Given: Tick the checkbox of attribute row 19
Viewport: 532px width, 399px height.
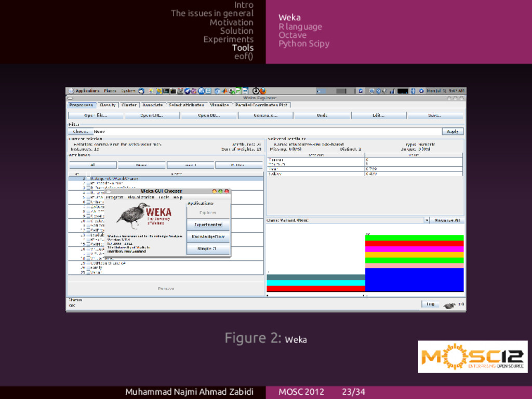Looking at the screenshot, I should point(88,263).
